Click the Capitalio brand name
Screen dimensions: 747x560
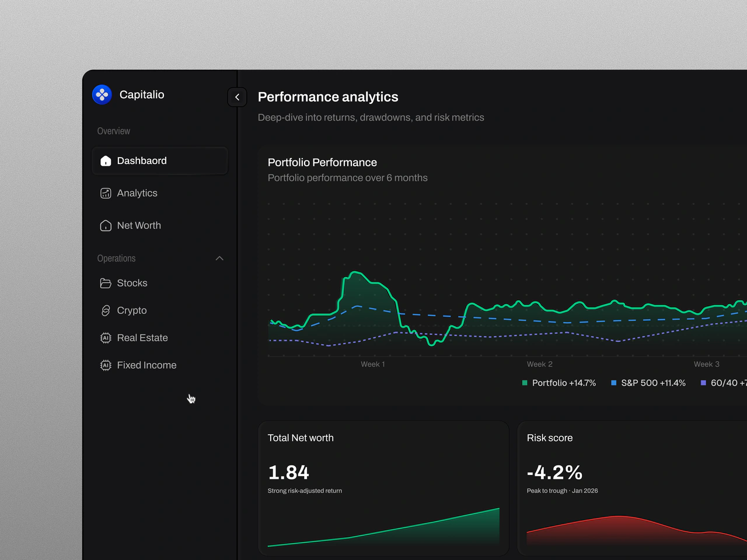tap(142, 94)
